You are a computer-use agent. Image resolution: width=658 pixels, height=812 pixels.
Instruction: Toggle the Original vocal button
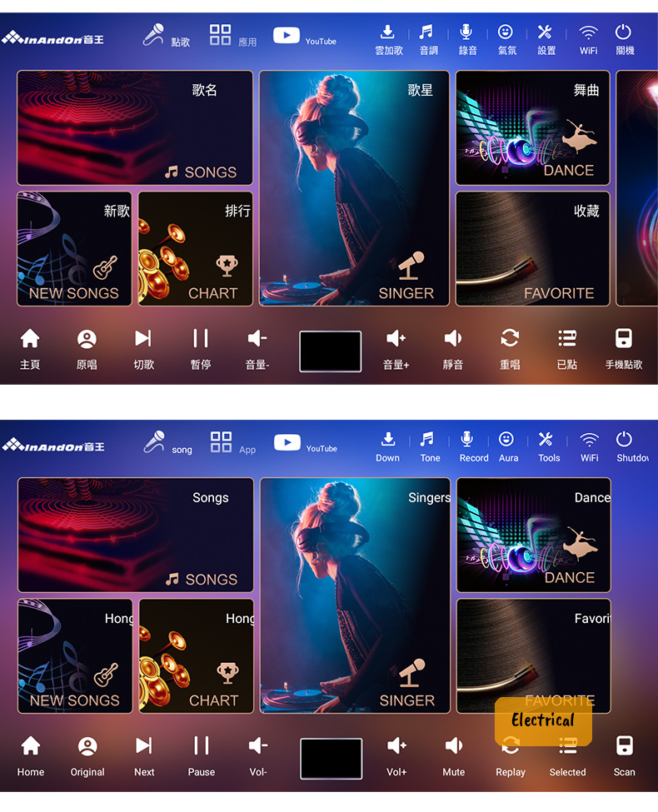(x=87, y=745)
